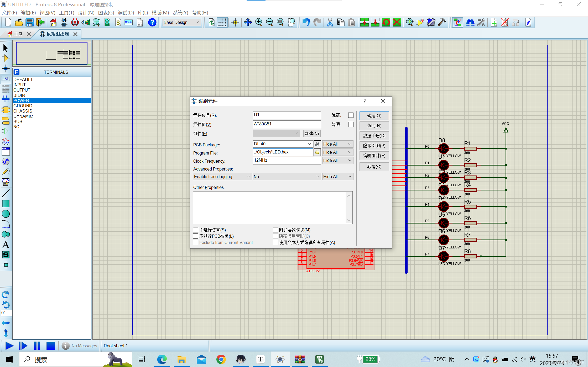Select the Wire Label mode tool

(x=6, y=79)
